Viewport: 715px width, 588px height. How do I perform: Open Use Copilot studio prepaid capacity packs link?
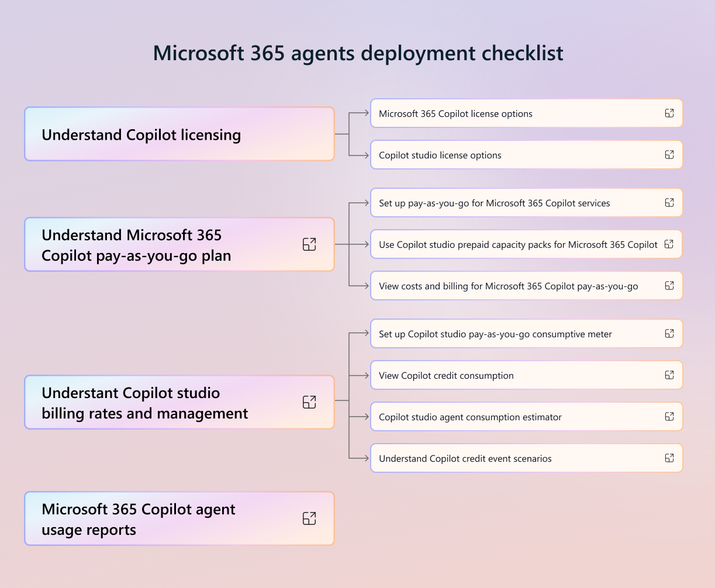click(x=527, y=244)
